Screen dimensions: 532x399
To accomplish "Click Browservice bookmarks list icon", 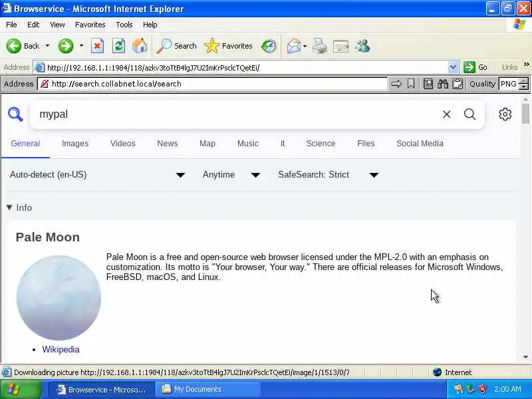I will tap(428, 84).
